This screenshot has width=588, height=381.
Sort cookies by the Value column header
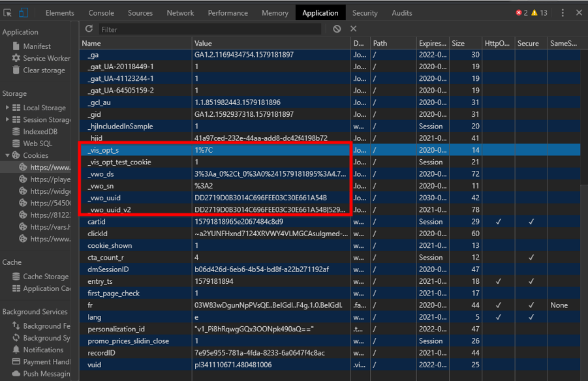coord(271,44)
